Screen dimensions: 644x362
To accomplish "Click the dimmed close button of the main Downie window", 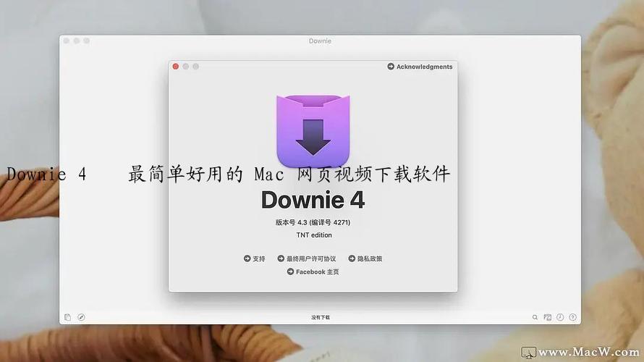I will [x=67, y=41].
